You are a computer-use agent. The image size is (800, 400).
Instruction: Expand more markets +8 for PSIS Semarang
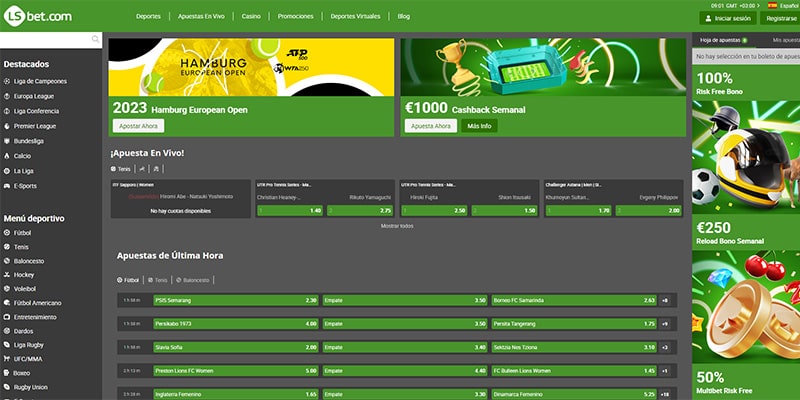pos(665,301)
